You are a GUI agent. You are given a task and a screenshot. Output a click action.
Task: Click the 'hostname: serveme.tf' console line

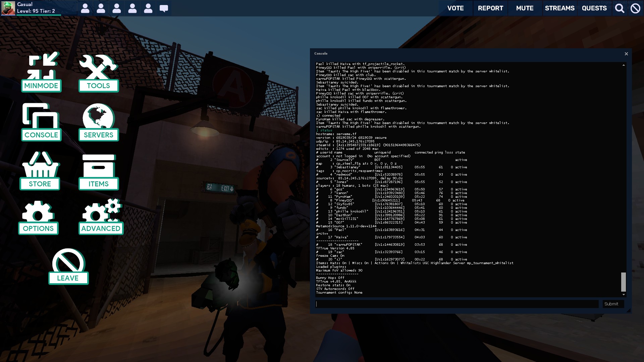coord(336,134)
